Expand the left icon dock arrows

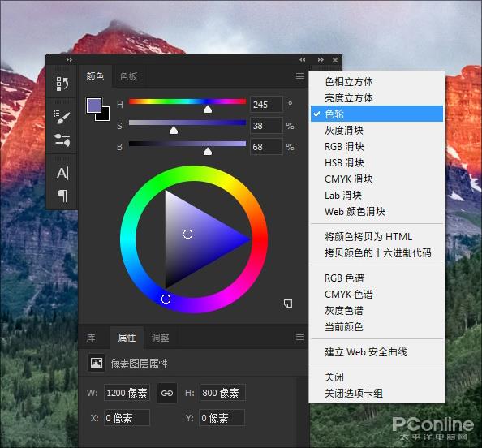pyautogui.click(x=69, y=59)
